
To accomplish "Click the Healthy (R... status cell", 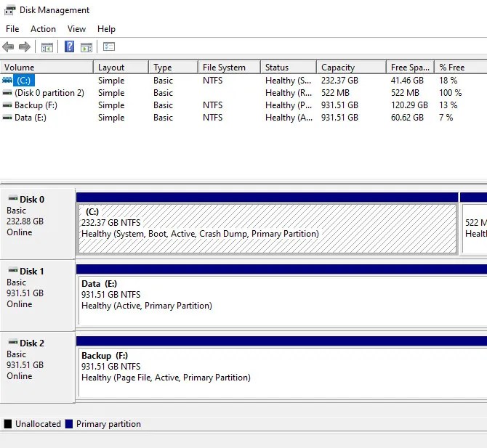I will coord(289,93).
